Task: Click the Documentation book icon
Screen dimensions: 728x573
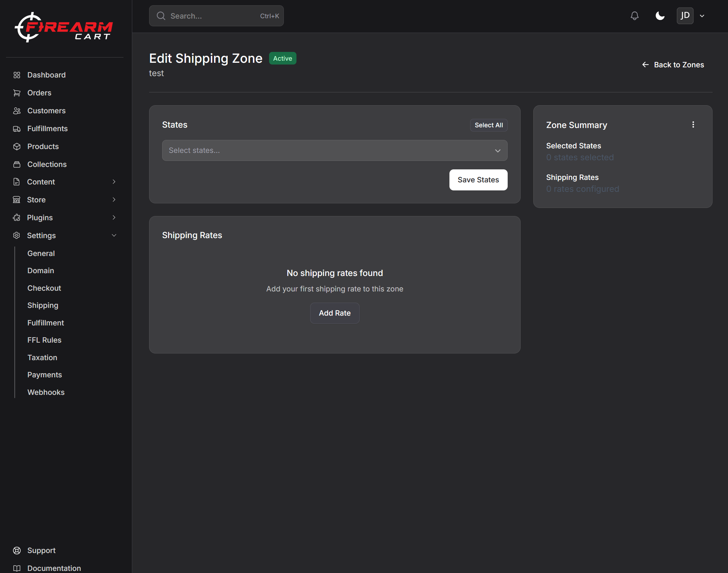Action: tap(16, 568)
